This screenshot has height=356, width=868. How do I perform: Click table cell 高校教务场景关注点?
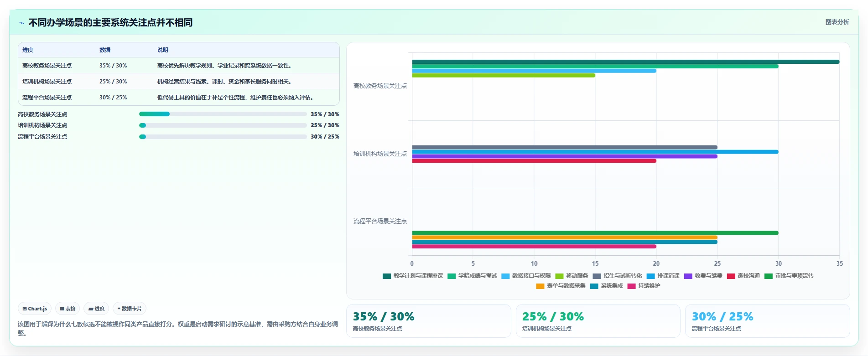click(47, 66)
